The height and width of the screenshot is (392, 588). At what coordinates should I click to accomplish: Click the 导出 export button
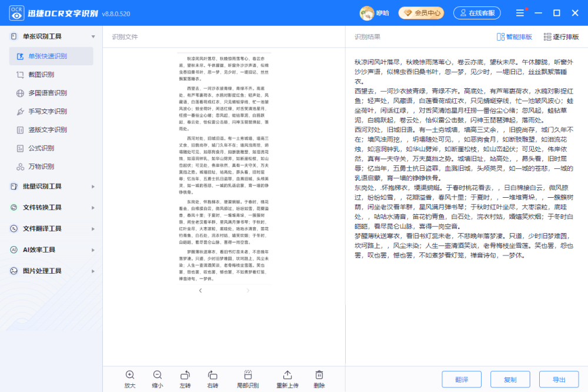tap(559, 380)
